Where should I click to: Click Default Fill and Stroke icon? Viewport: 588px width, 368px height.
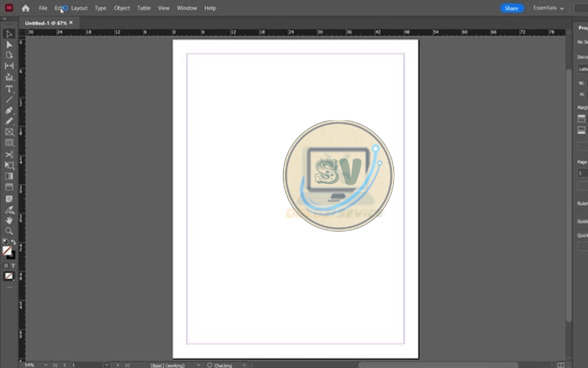tap(5, 242)
